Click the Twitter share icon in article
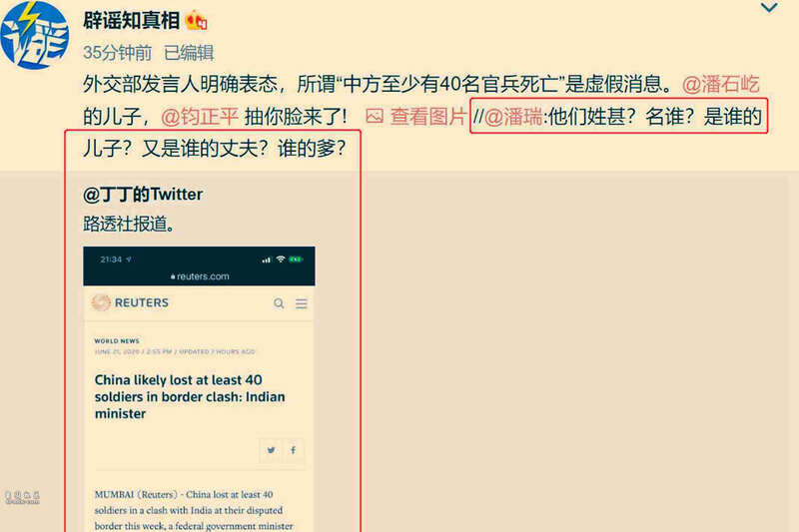Viewport: 799px width, 532px height. 271,449
